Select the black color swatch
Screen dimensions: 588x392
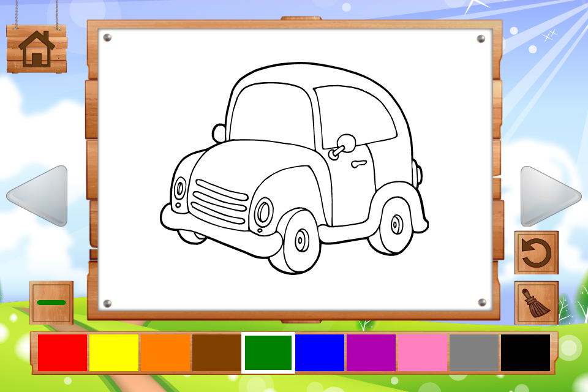click(x=526, y=353)
